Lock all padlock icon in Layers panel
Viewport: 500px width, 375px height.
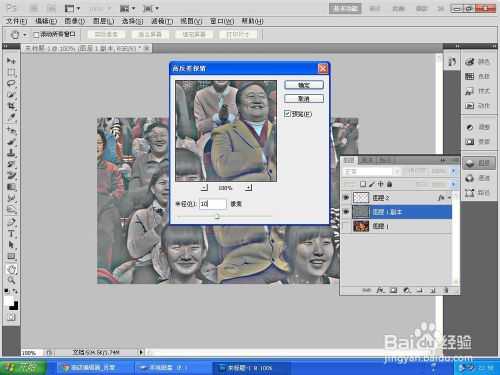[389, 184]
